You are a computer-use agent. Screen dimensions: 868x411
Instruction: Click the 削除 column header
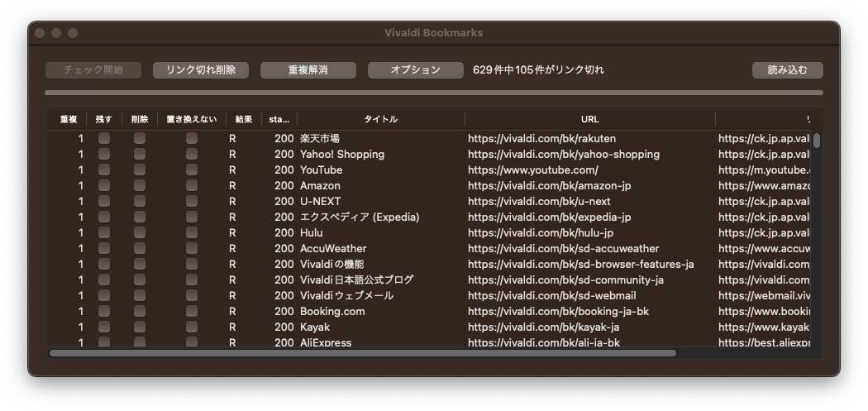(140, 119)
